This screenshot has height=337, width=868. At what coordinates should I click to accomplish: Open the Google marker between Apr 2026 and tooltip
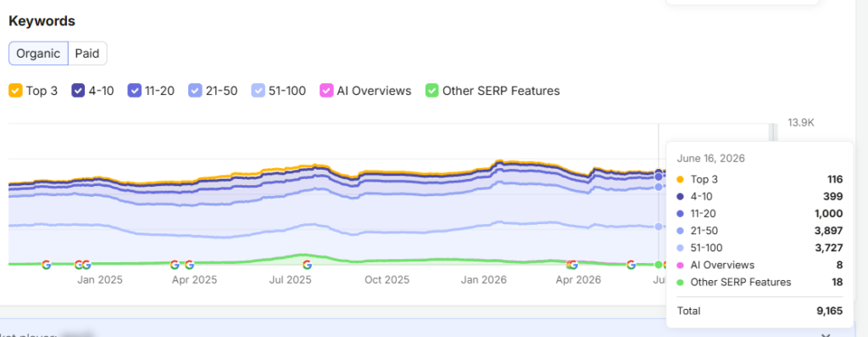pos(631,265)
